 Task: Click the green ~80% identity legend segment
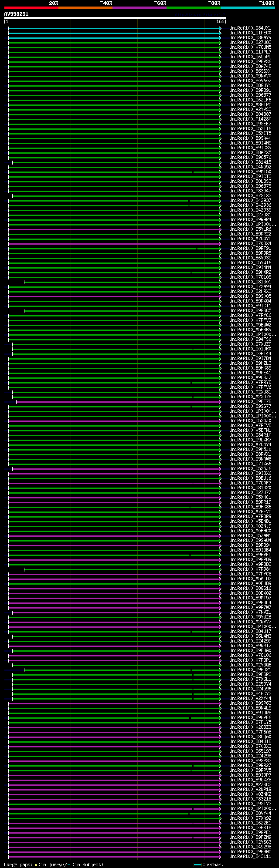pyautogui.click(x=193, y=8)
